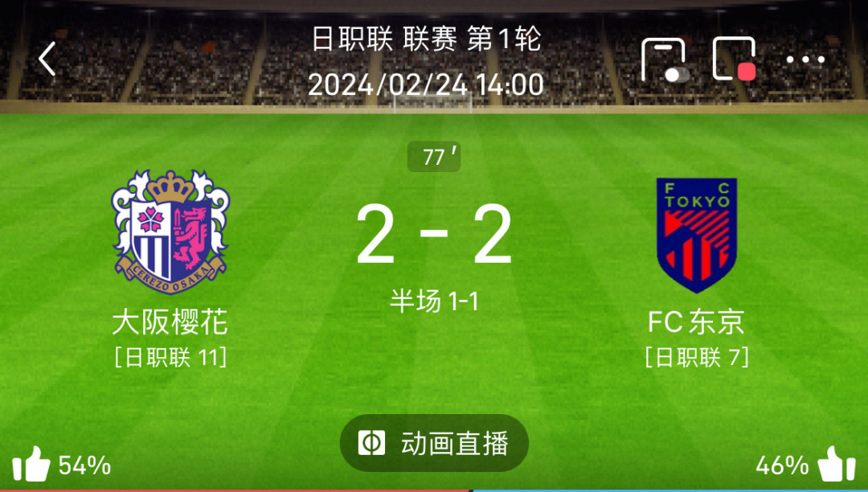Tap the 46% away support percentage
The width and height of the screenshot is (868, 492).
coord(782,465)
